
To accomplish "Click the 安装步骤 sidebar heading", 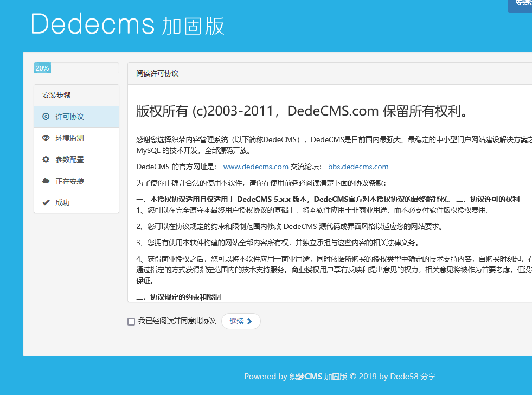I will pyautogui.click(x=56, y=95).
